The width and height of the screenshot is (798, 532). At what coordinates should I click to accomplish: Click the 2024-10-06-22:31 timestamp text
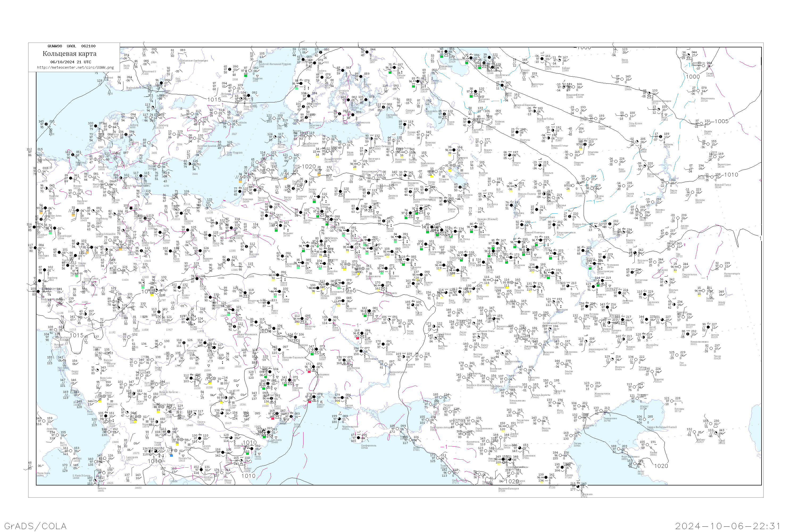[x=727, y=526]
